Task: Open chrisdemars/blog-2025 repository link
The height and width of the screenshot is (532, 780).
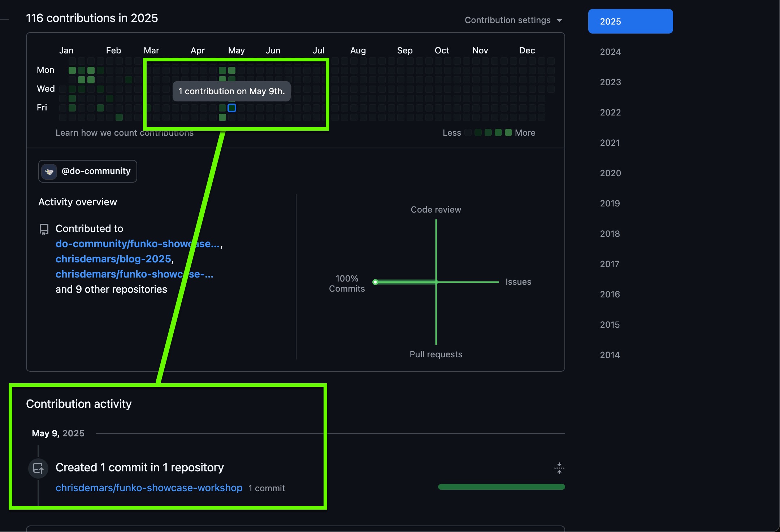Action: pyautogui.click(x=113, y=259)
